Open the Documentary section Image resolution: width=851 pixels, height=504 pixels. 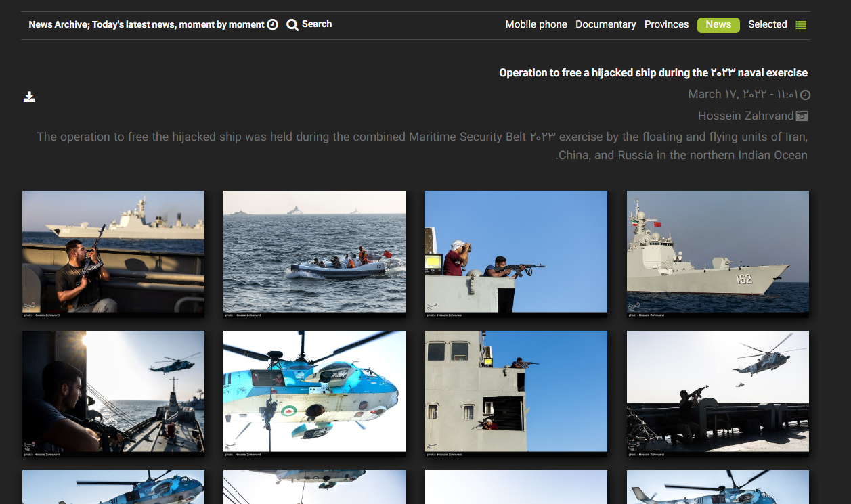[x=605, y=24]
